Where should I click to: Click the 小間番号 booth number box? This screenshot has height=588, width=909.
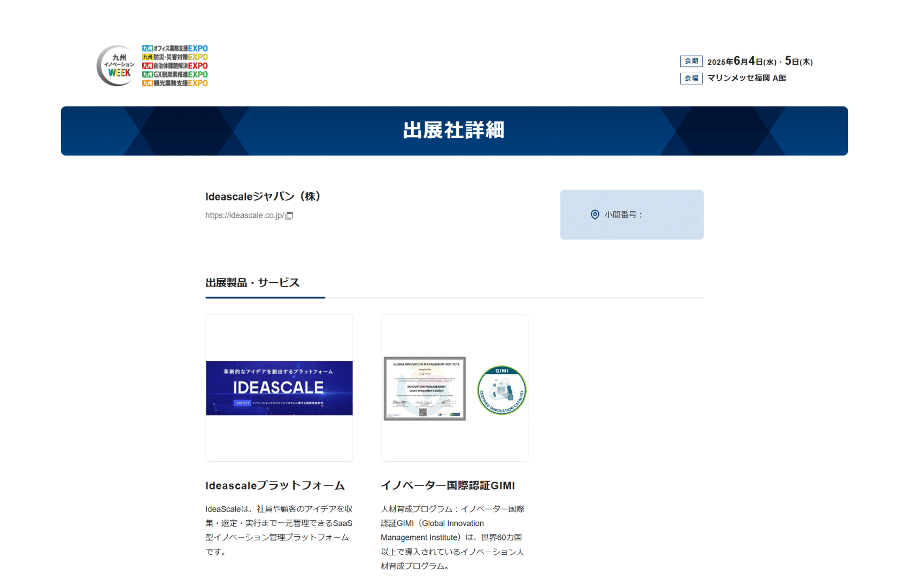[631, 215]
